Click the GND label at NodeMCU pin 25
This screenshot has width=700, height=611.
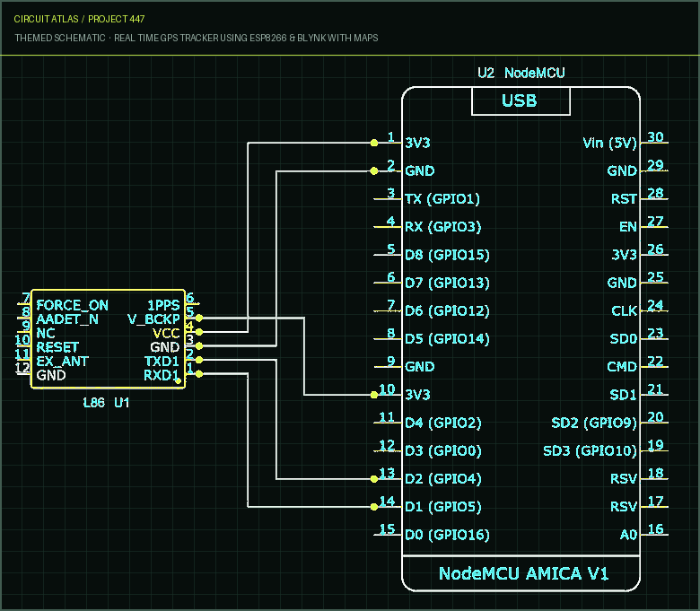[622, 283]
